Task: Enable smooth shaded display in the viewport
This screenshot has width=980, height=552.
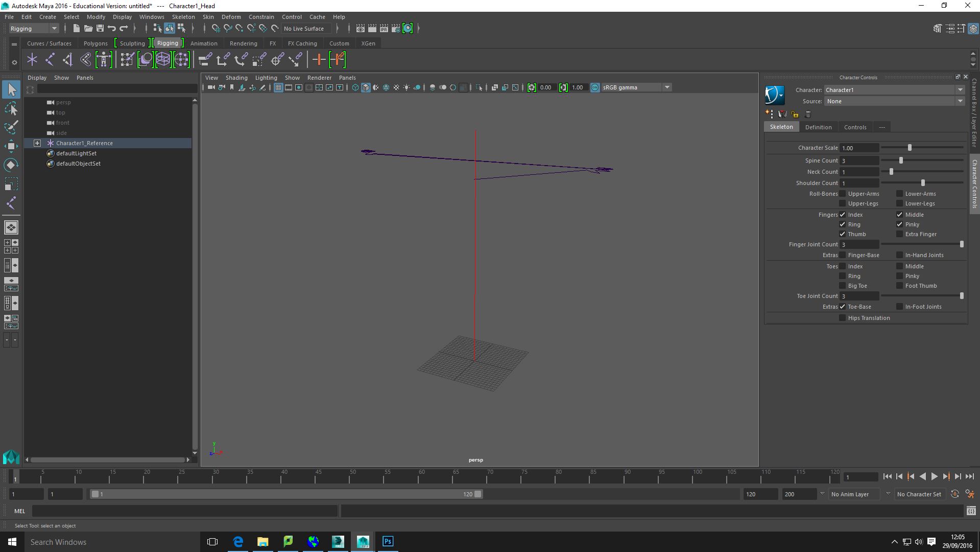Action: click(x=366, y=87)
